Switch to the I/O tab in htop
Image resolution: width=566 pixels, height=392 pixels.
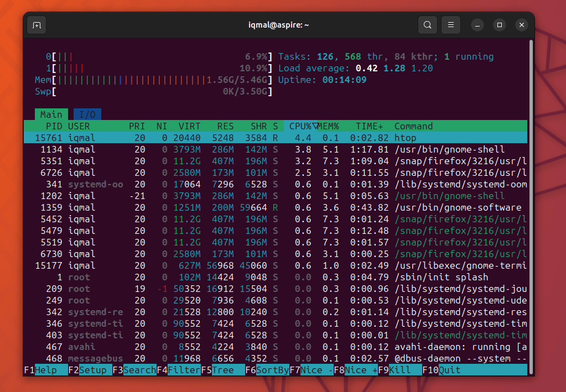point(87,114)
